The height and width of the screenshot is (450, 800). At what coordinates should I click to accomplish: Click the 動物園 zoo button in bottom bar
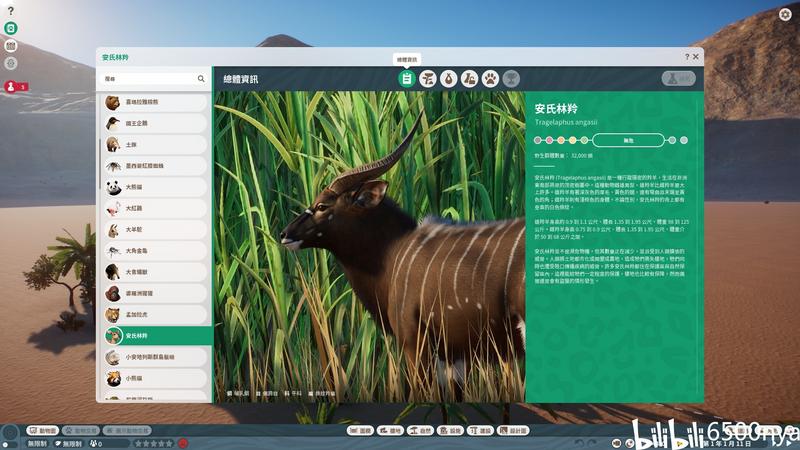pos(43,431)
